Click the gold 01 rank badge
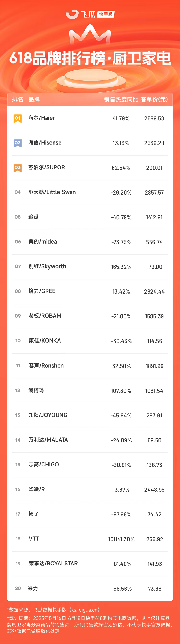Viewport: 180px width, 644px height. [x=18, y=118]
